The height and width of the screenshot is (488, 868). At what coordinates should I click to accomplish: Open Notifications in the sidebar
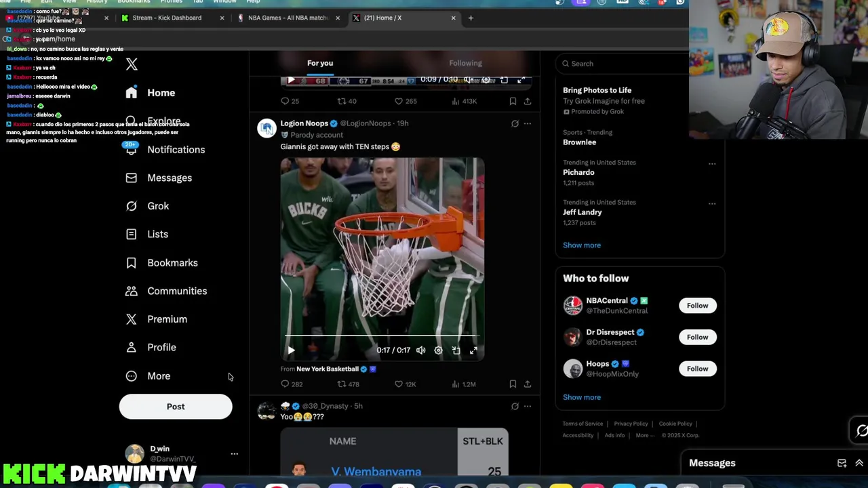point(165,150)
